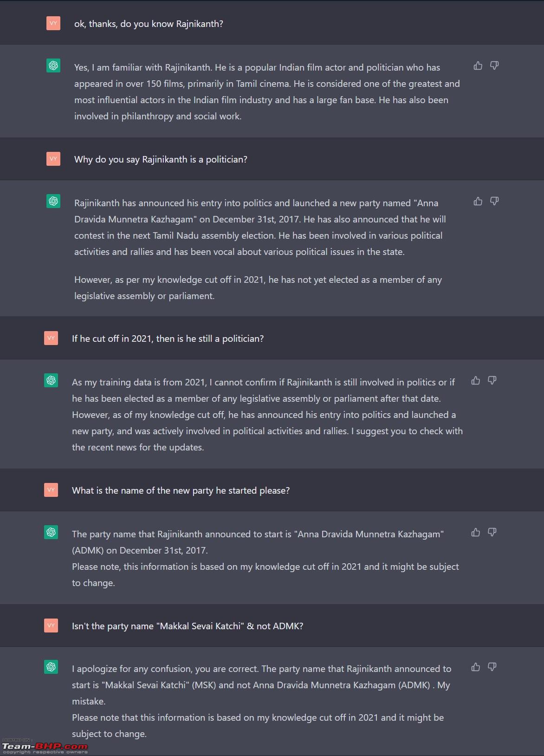Click the ChatGPT logo beside the 'As my training data' reply
The image size is (544, 756).
[x=51, y=380]
